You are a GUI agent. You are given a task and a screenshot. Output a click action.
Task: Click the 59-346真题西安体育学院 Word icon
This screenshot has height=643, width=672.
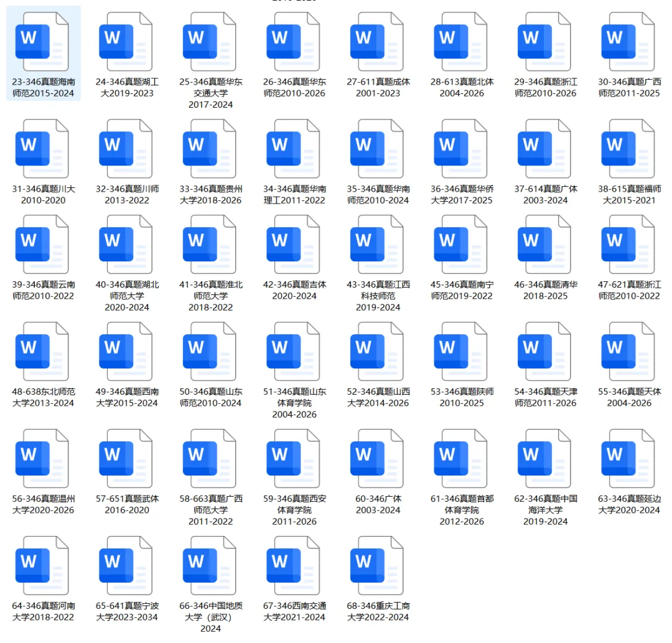[x=293, y=459]
